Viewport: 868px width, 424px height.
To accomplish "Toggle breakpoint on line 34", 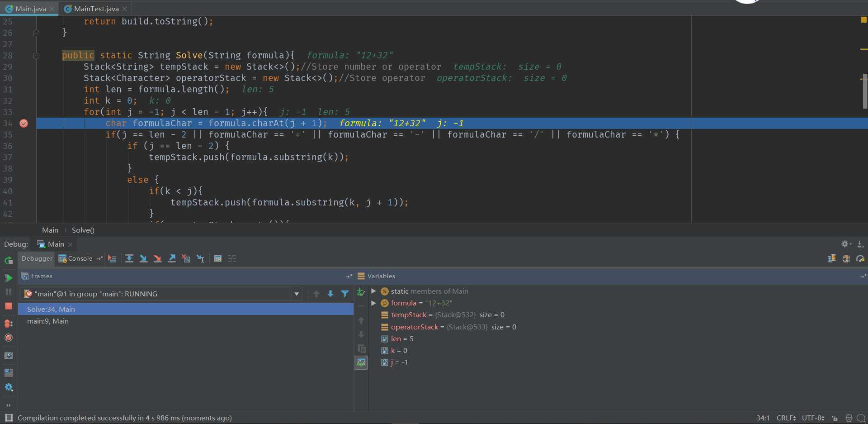I will (x=24, y=123).
